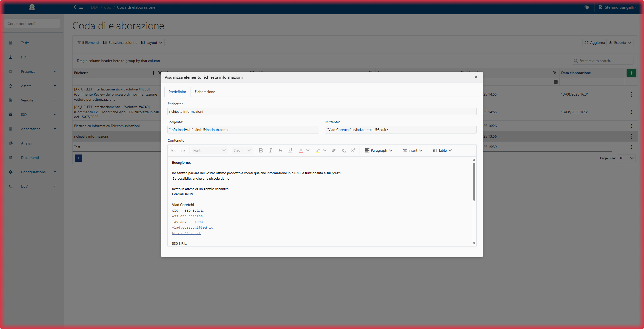
Task: Click the clear formatting eraser icon
Action: click(x=334, y=150)
